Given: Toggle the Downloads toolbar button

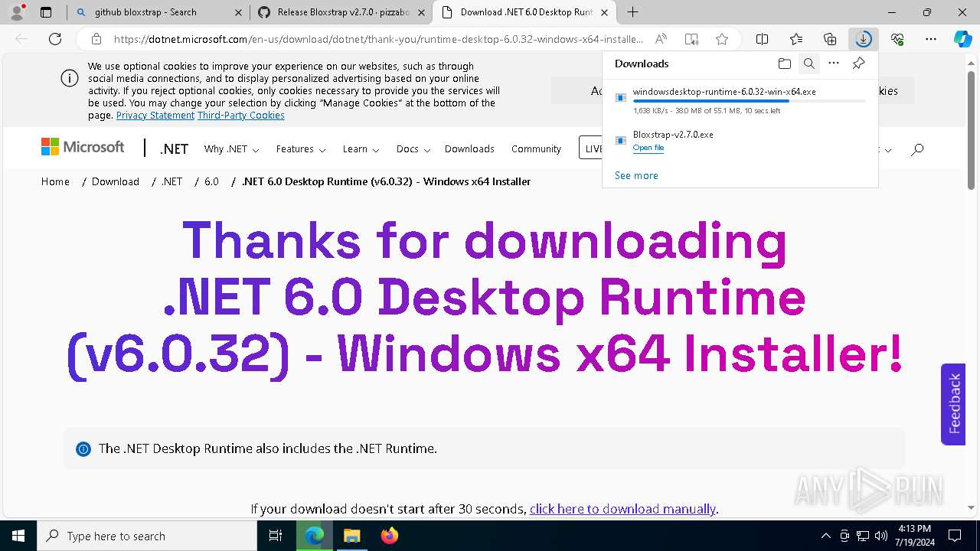Looking at the screenshot, I should [x=864, y=39].
